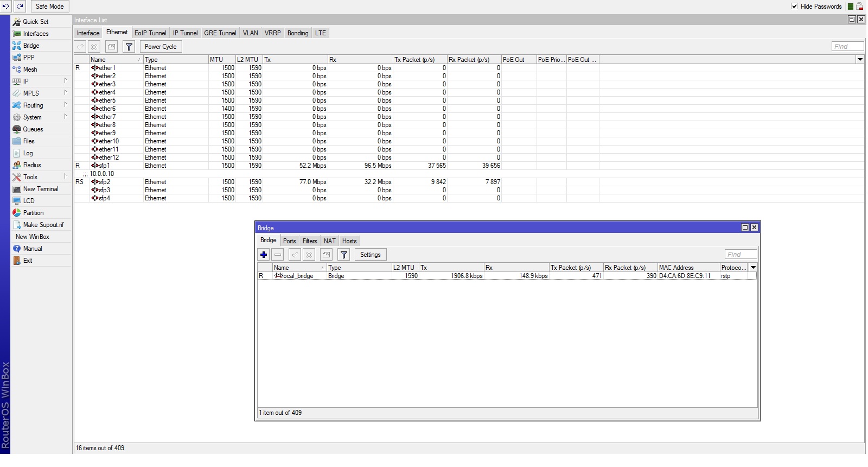Click the Power Cycle button
Image resolution: width=868 pixels, height=467 pixels.
pyautogui.click(x=161, y=47)
